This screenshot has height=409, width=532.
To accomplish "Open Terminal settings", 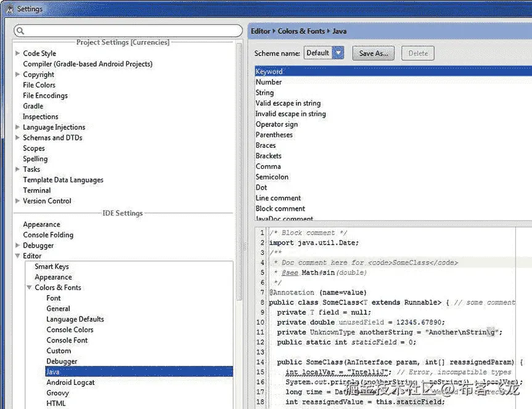I will [36, 190].
